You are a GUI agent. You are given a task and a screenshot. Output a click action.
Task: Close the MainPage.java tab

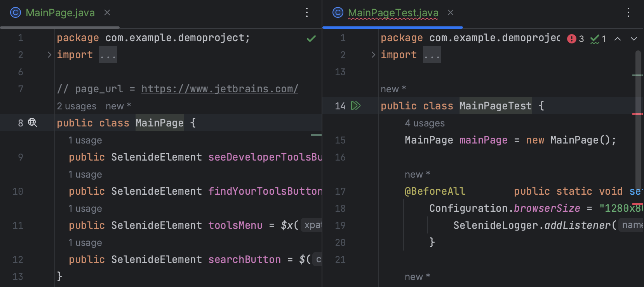click(x=107, y=13)
